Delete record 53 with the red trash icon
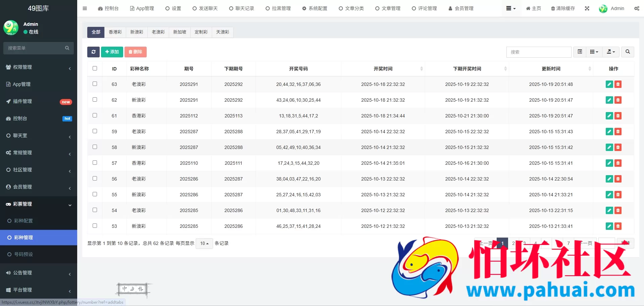 (618, 226)
